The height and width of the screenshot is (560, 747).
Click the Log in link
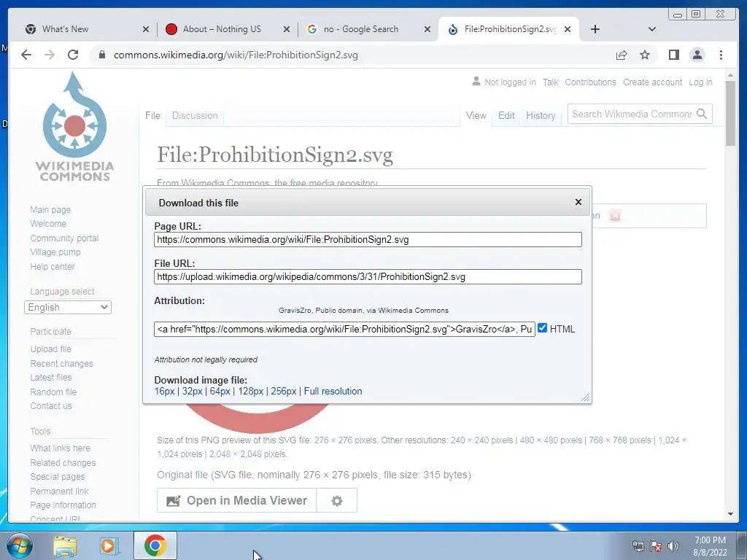click(701, 82)
